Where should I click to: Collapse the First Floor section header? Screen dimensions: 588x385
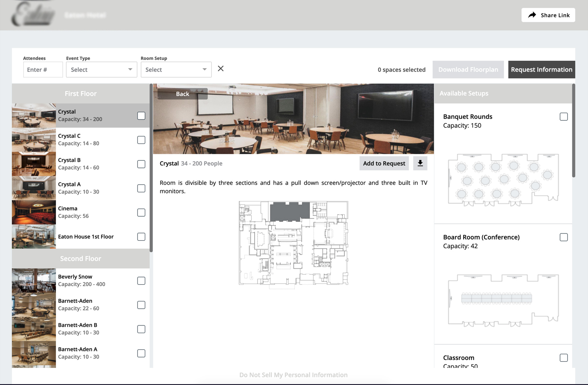81,94
